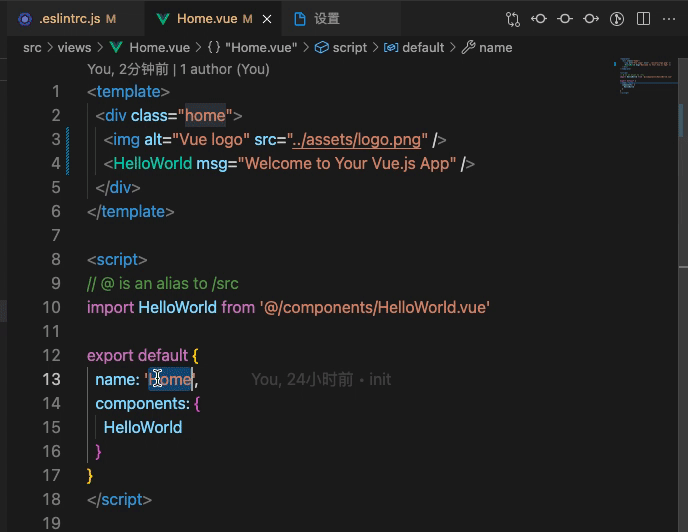Image resolution: width=688 pixels, height=532 pixels.
Task: Click HelloWorld on line 15
Action: pyautogui.click(x=143, y=428)
